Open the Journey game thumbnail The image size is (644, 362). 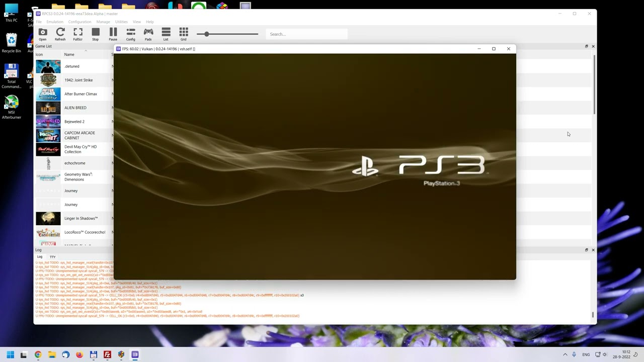48,191
